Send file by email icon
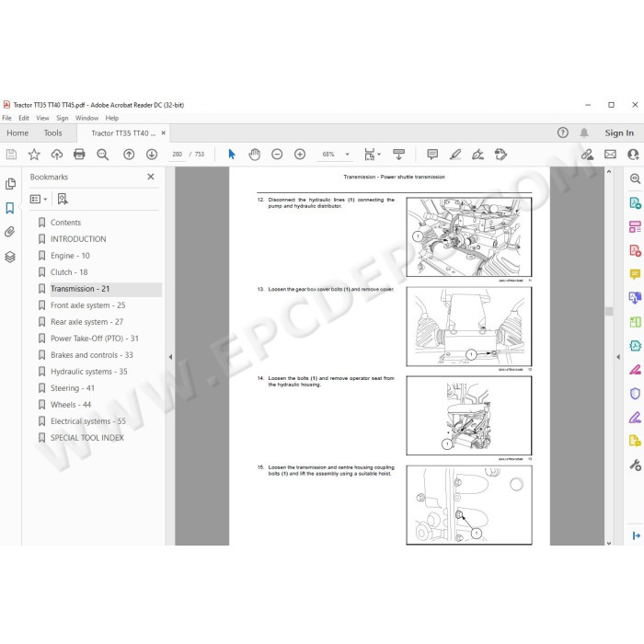 610,155
